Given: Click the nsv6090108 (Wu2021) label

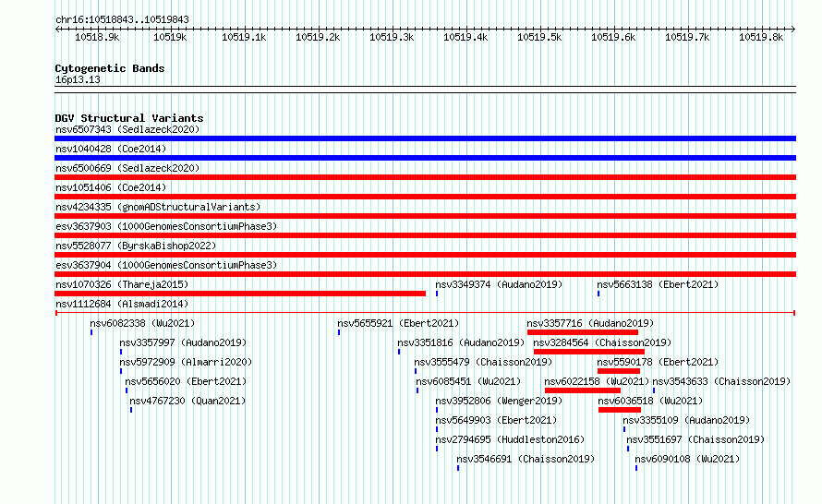Looking at the screenshot, I should [687, 459].
